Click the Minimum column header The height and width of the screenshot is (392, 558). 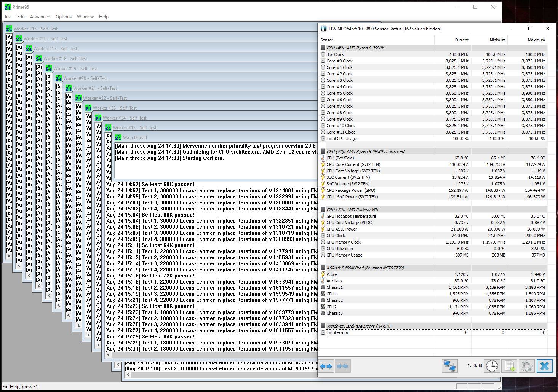point(489,40)
